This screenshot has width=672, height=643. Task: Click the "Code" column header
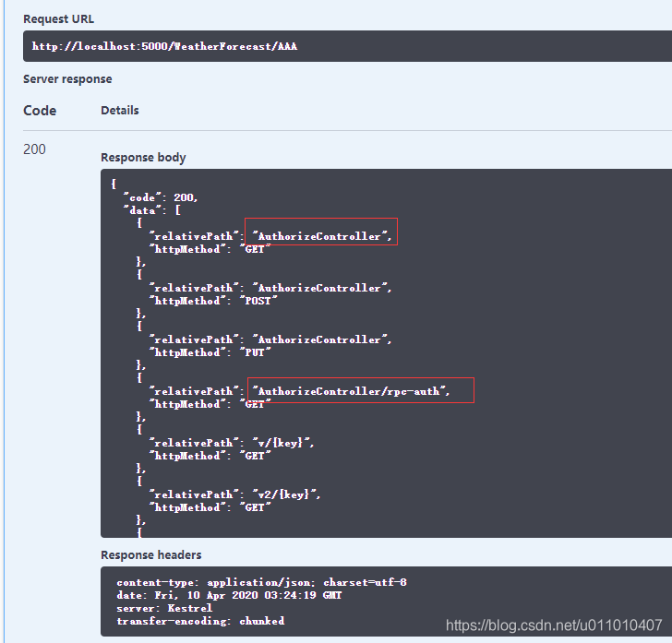click(x=40, y=111)
